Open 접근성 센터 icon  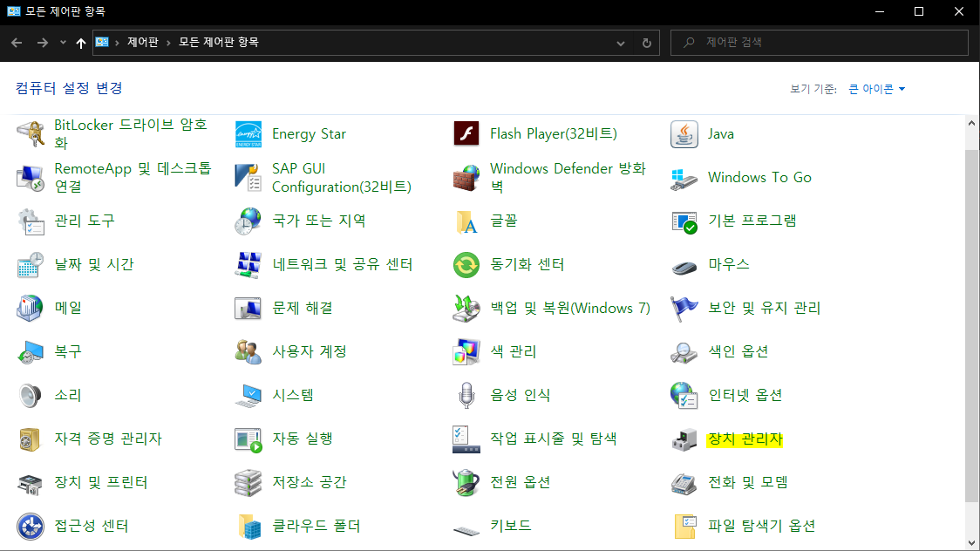[x=30, y=526]
